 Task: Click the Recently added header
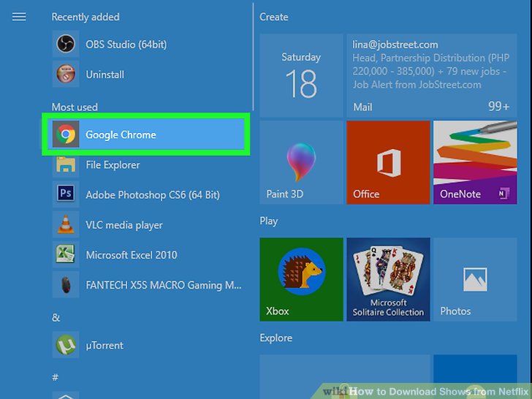click(x=85, y=17)
